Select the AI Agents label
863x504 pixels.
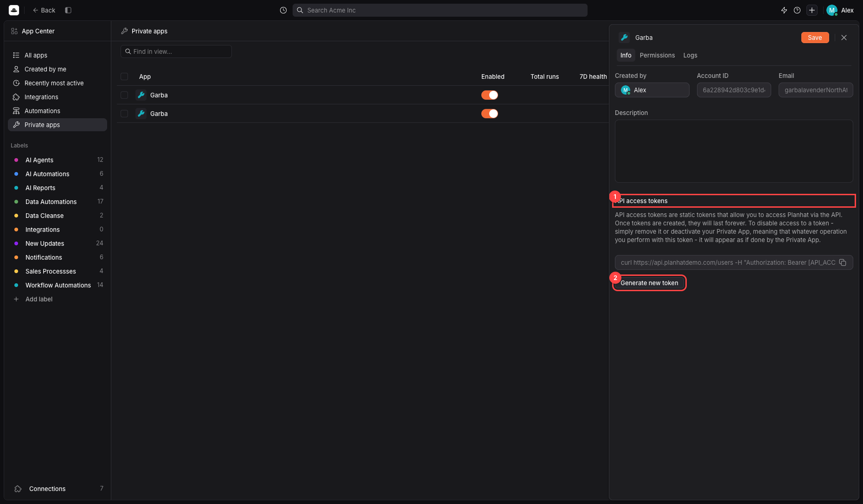(58, 160)
